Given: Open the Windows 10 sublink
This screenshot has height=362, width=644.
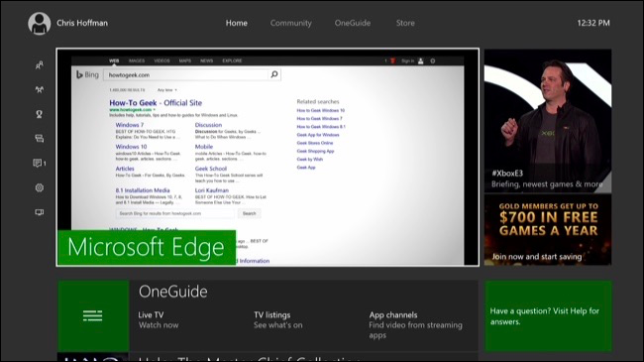Looking at the screenshot, I should pos(131,147).
